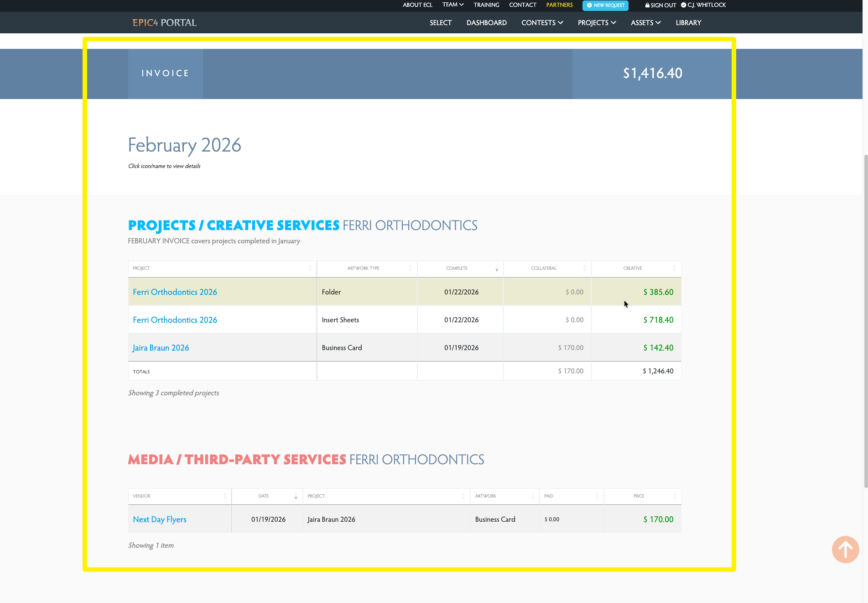868x603 pixels.
Task: Sort by Complete date column arrows
Action: pos(497,268)
